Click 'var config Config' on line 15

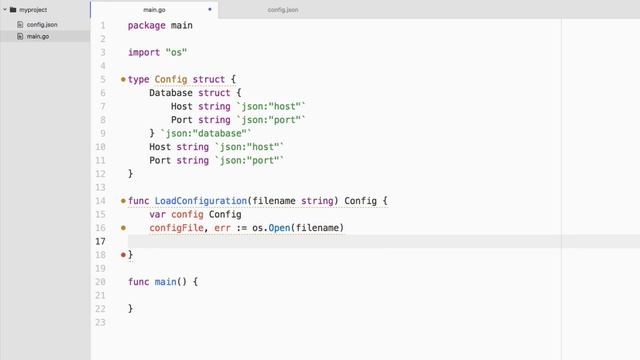click(x=195, y=214)
